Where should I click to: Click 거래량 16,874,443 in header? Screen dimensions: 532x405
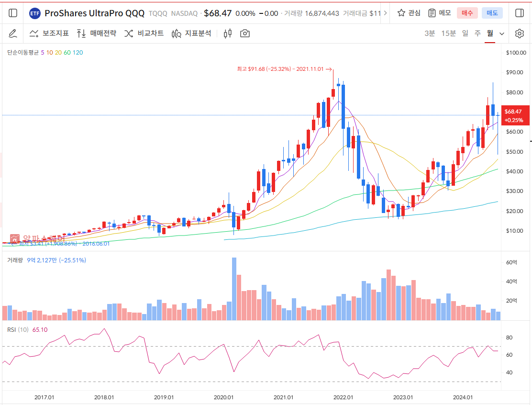tap(311, 13)
